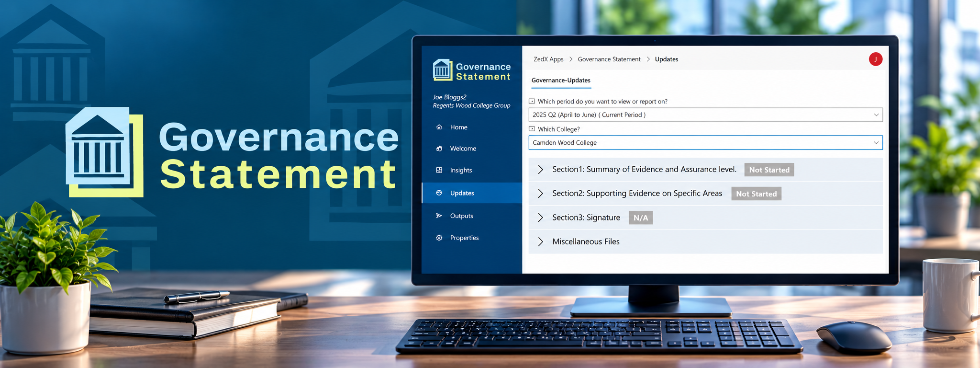The image size is (980, 368).
Task: Click Section2 Not Started status badge
Action: tap(756, 194)
